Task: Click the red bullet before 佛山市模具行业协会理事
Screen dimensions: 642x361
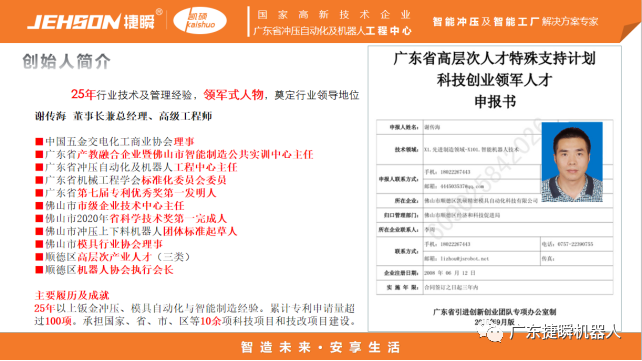Action: coord(39,244)
